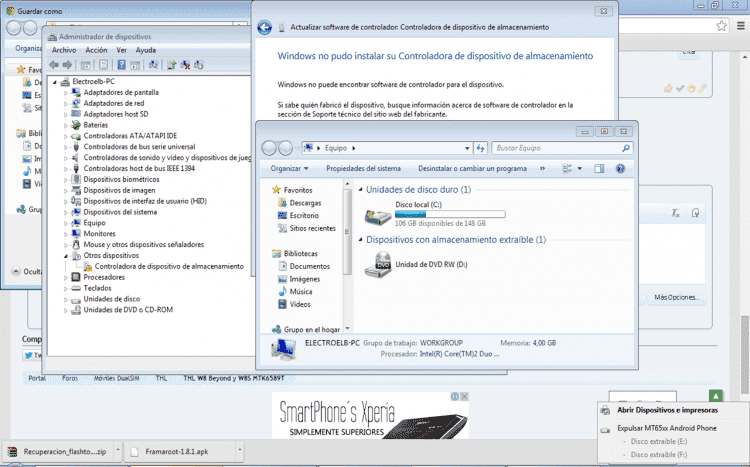Expand Baterías node in device tree
750x467 pixels.
pos(66,125)
